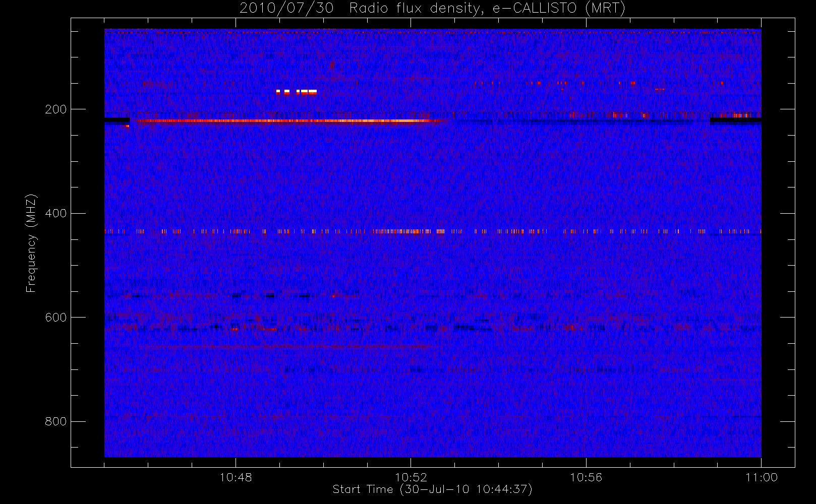
Task: Click the 600 frequency tick label
Action: point(55,318)
